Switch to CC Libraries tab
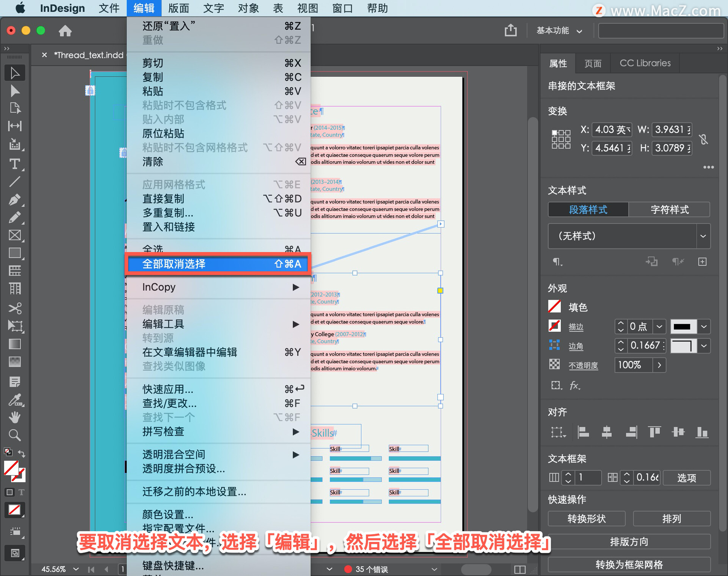The image size is (728, 576). point(645,63)
